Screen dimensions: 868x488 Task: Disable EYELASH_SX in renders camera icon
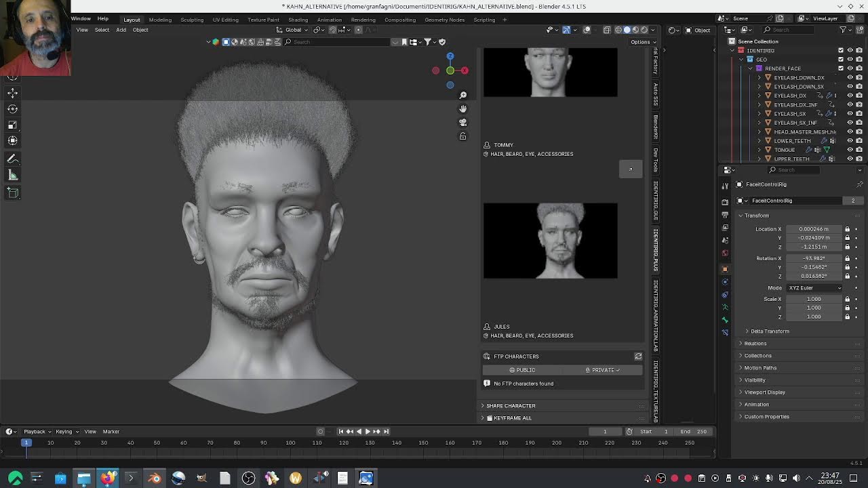(859, 114)
